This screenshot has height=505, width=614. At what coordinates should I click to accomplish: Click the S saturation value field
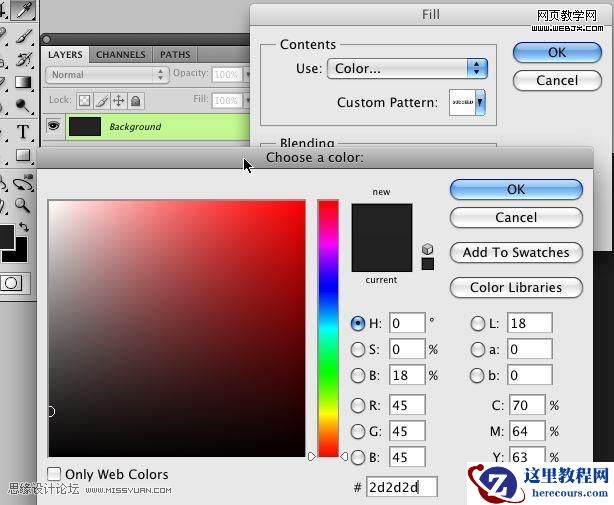pyautogui.click(x=407, y=349)
